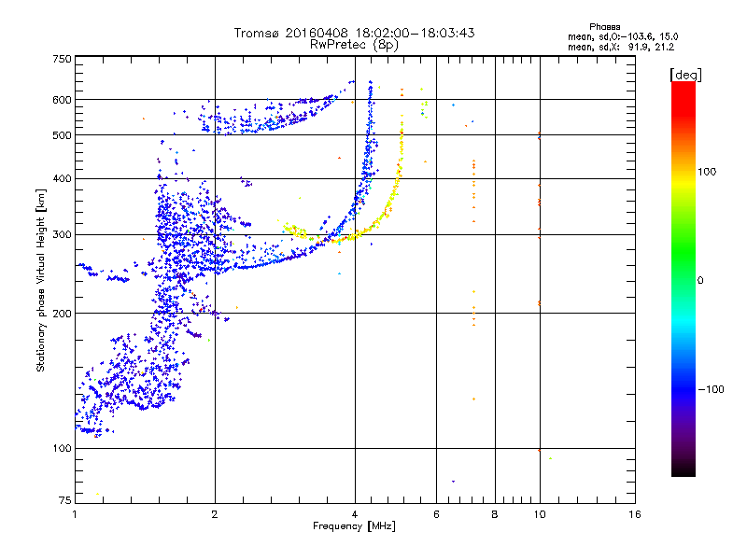
Task: Click the y-axis tick label '500'
Action: [x=62, y=135]
